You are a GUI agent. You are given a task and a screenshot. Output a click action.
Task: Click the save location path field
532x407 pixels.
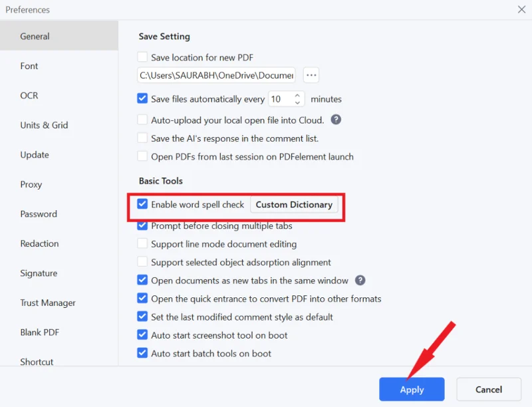pos(216,75)
